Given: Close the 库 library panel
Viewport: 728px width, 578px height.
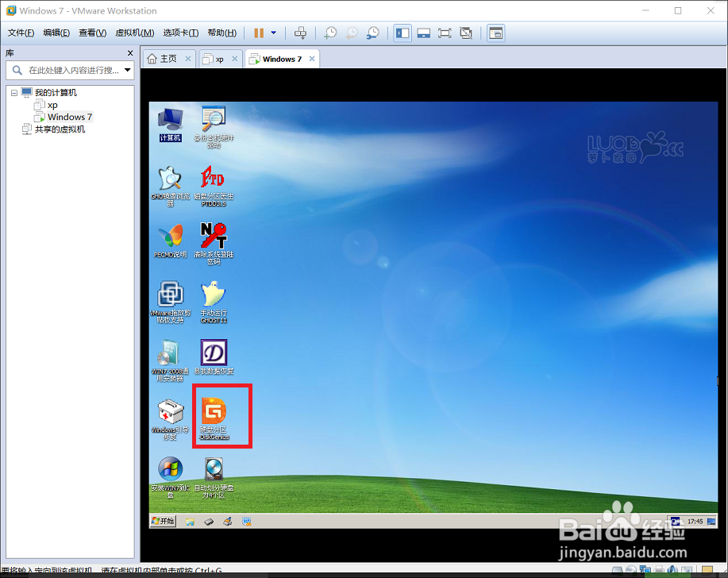Looking at the screenshot, I should point(130,53).
